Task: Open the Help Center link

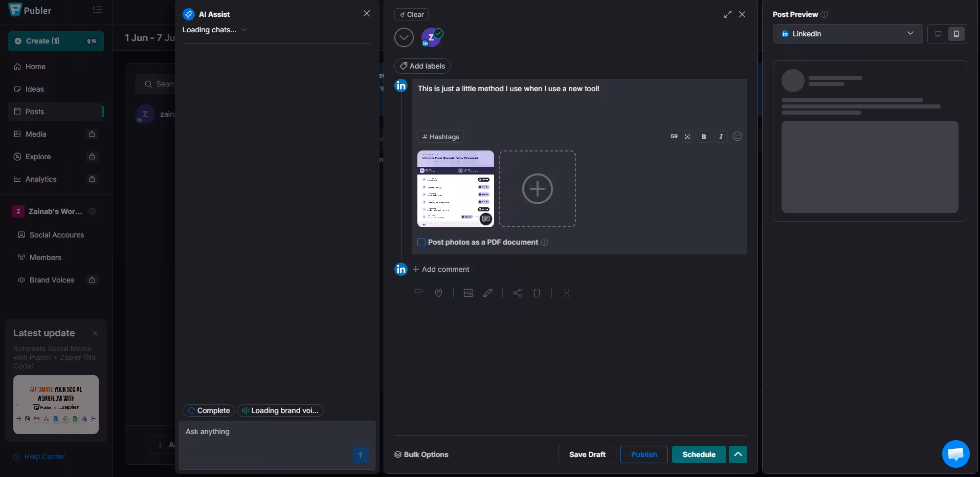Action: coord(39,457)
